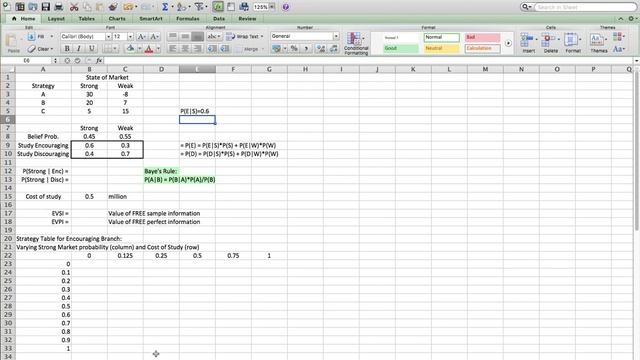Switch to the Layout tab

(x=56, y=18)
